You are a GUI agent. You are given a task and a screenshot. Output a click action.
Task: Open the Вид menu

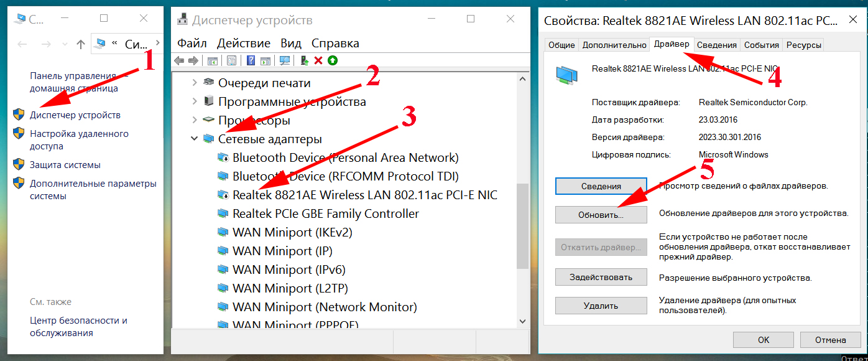coord(290,43)
